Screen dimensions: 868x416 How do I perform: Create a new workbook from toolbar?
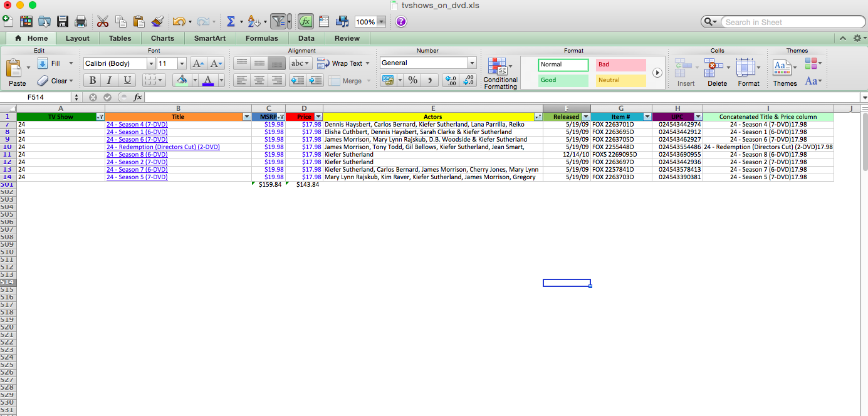pos(8,21)
